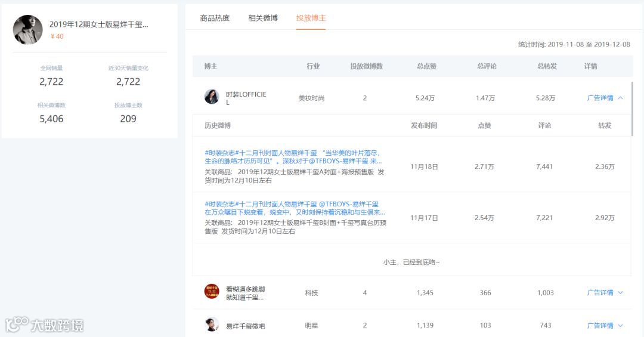
Task: Click the 7,441 comments value
Action: (x=544, y=166)
